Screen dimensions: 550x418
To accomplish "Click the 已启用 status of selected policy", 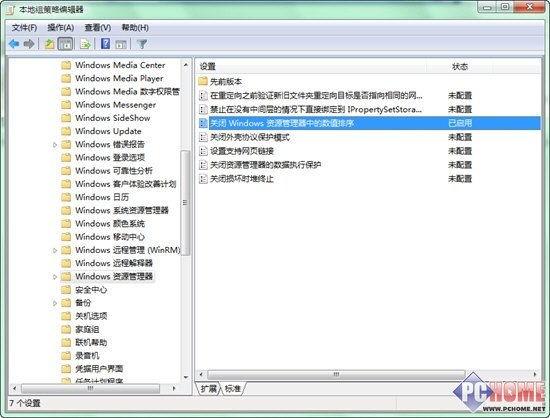I will tap(460, 123).
